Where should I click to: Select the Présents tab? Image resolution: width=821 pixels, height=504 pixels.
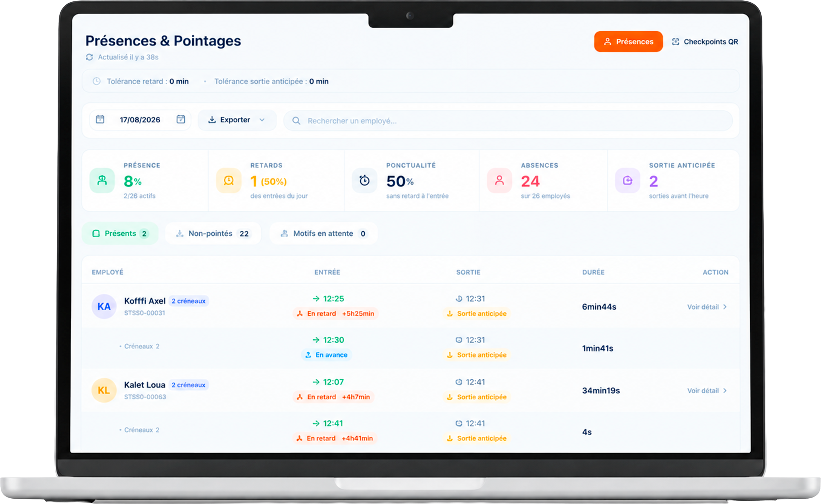pyautogui.click(x=120, y=234)
